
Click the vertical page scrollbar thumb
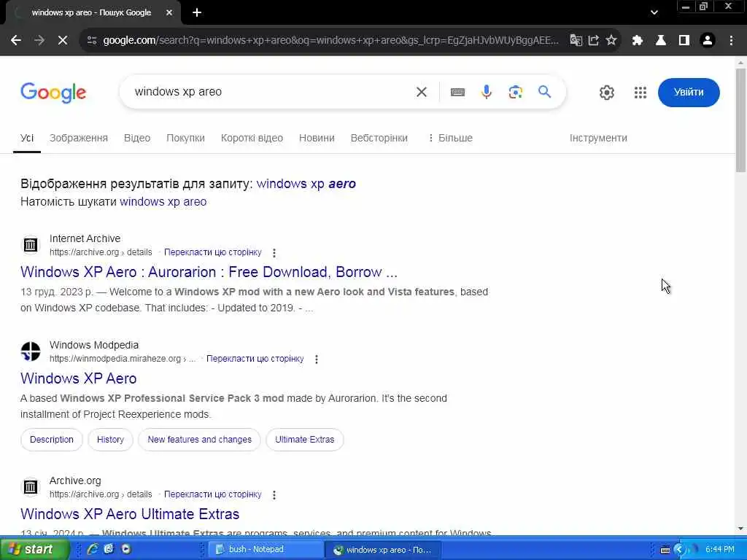tap(740, 120)
